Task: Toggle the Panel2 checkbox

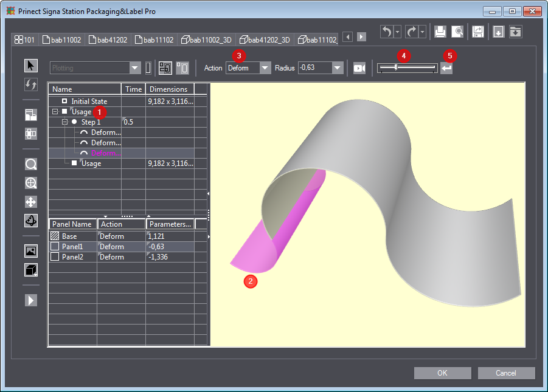Action: [55, 257]
